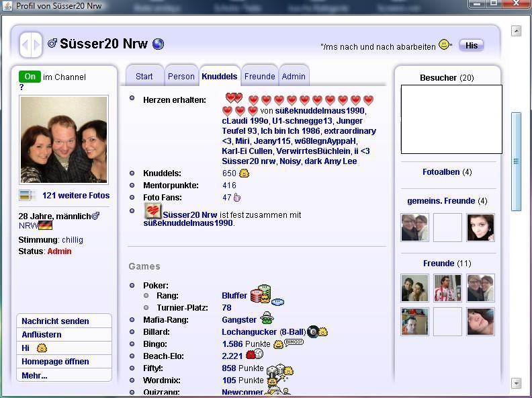
Task: Open the NRW location link
Action: pos(28,225)
